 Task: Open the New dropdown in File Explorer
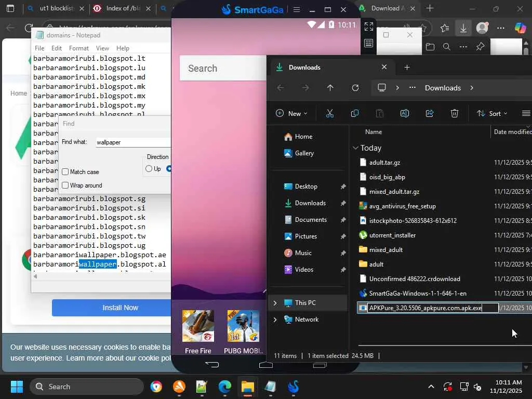(292, 113)
